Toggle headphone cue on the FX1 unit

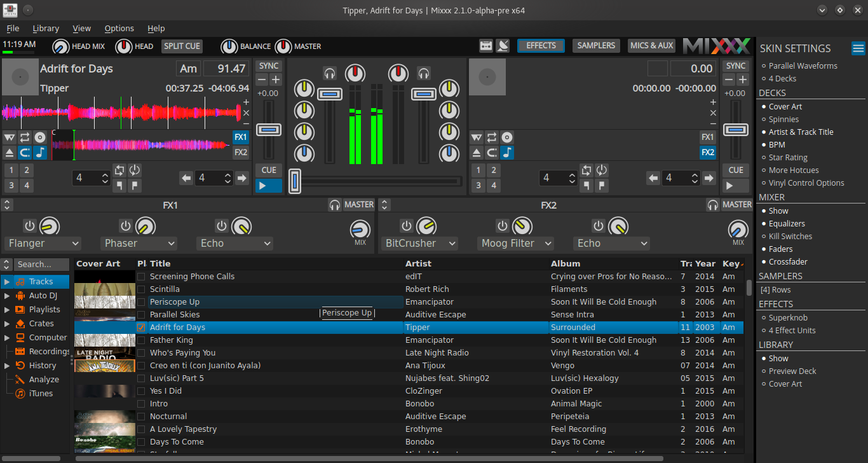[x=335, y=205]
